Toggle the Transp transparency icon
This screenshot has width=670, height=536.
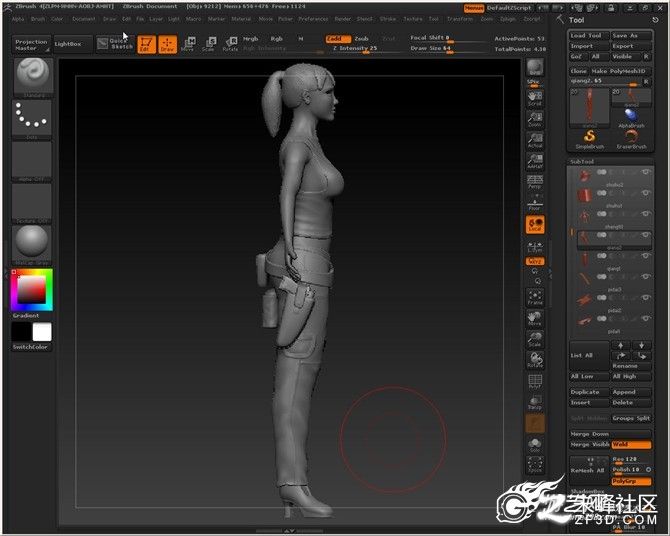(535, 402)
